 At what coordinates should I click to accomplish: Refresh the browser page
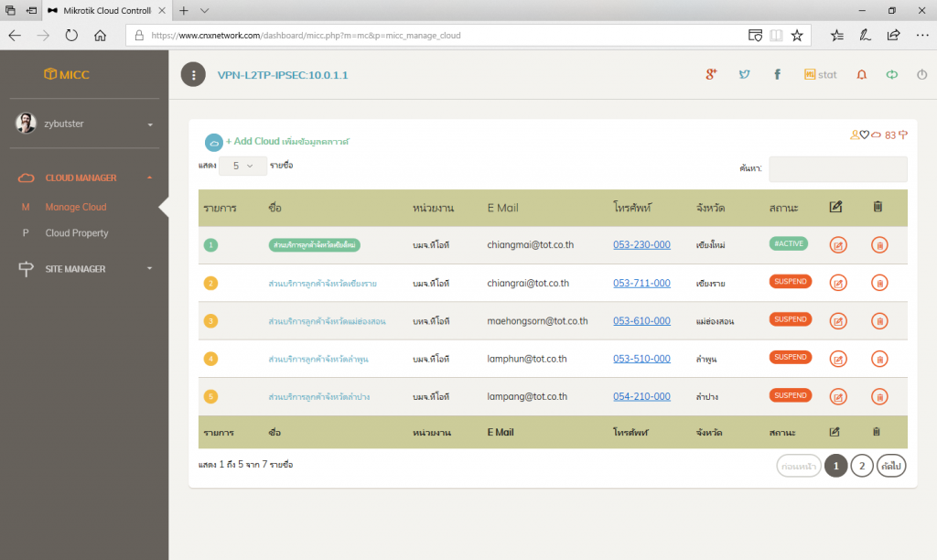[x=71, y=36]
